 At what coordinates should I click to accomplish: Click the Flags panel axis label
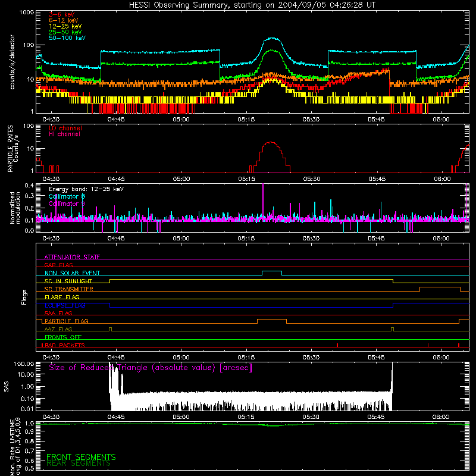(24, 297)
